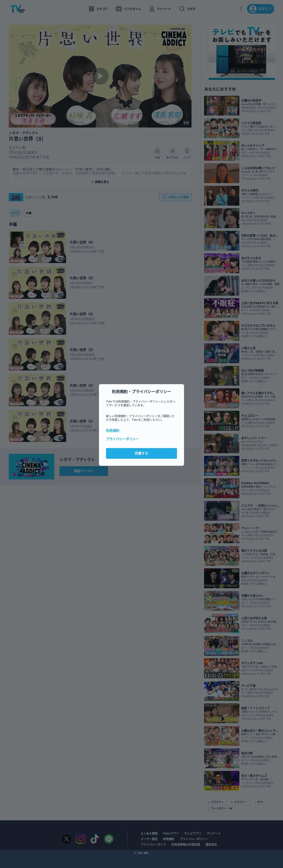Open the X (Twitter) icon in footer

point(67,839)
